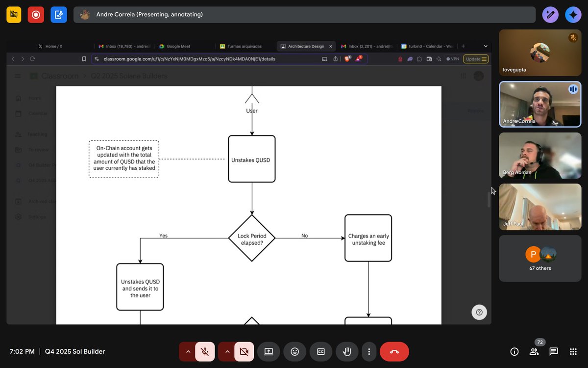Open the Meet activities grid icon
This screenshot has width=588, height=368.
tap(573, 351)
